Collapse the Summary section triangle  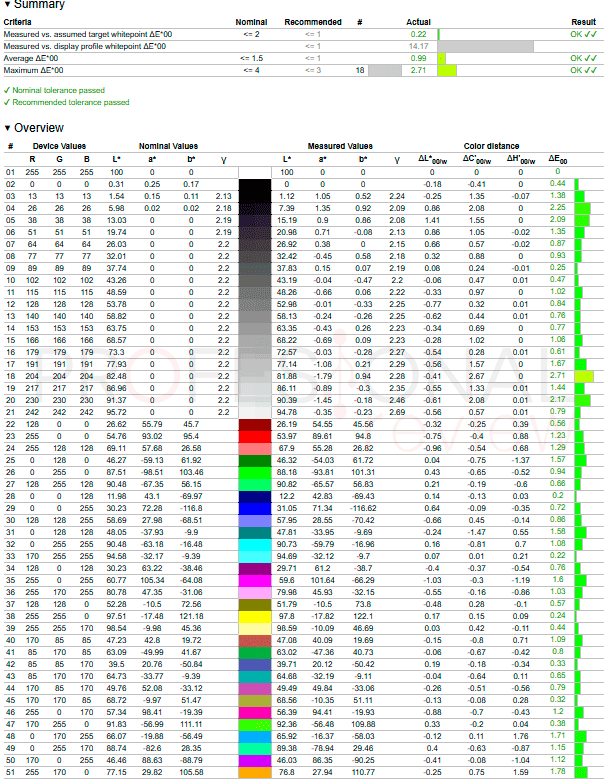(7, 4)
